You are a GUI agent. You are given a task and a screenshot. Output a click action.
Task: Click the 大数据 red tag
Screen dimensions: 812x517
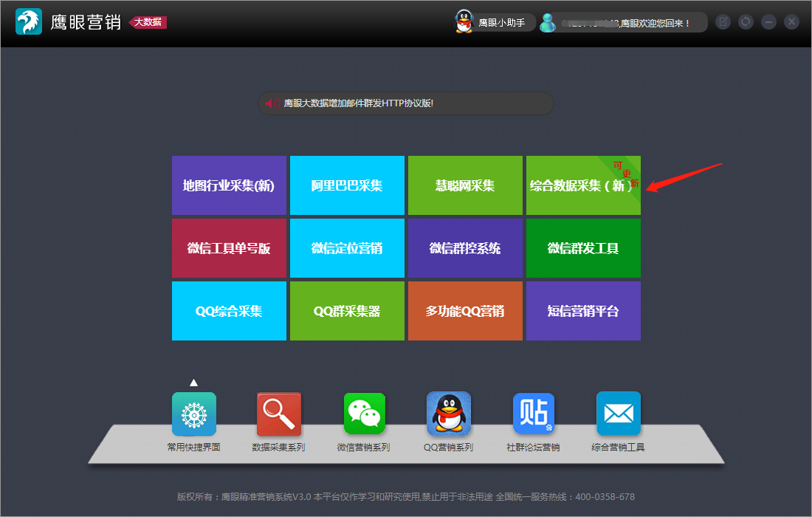click(x=148, y=21)
